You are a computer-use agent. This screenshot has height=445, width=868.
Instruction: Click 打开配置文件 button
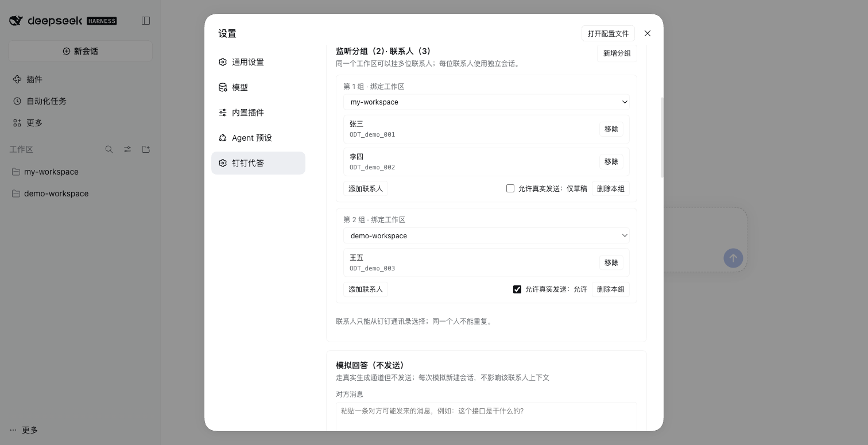tap(608, 33)
